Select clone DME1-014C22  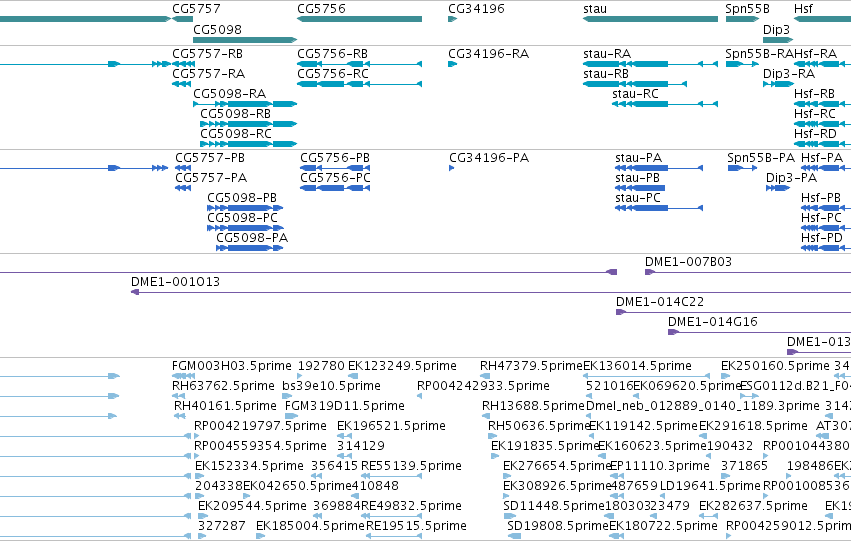(659, 302)
